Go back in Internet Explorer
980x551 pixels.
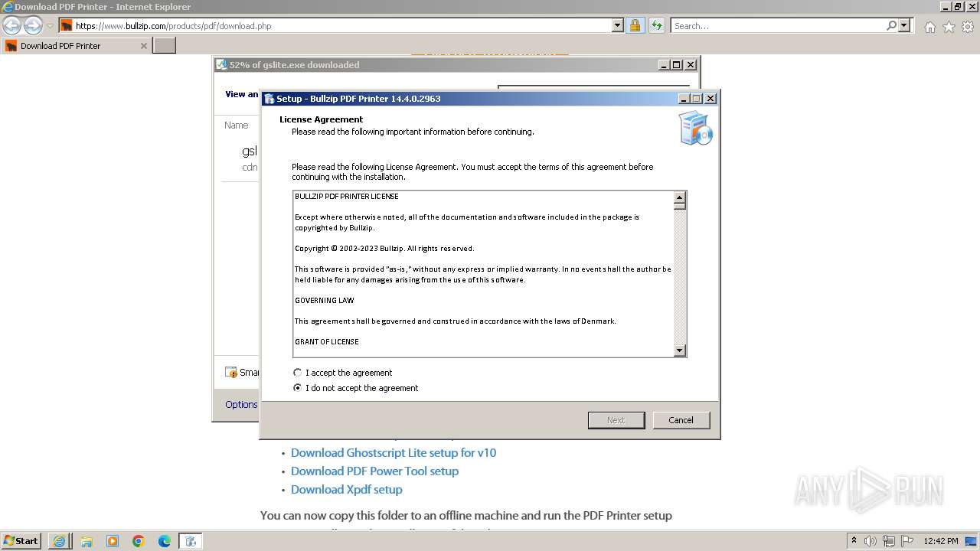coord(11,25)
